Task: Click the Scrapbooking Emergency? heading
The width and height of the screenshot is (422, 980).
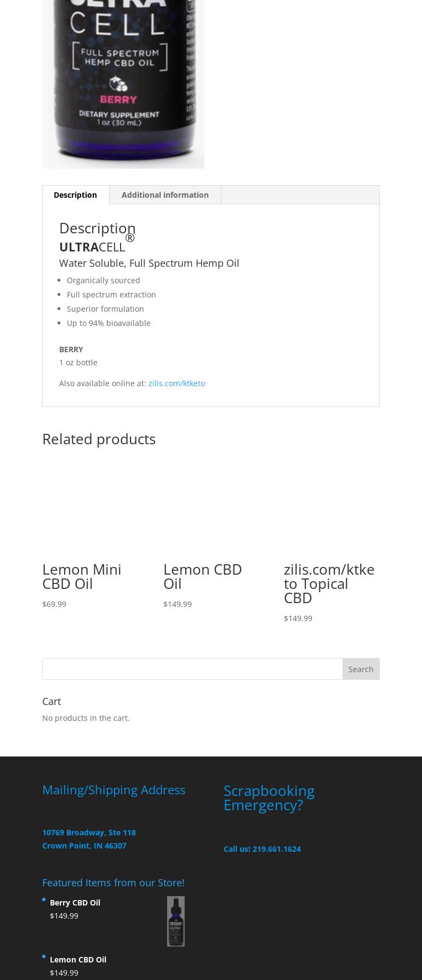Action: click(x=269, y=798)
